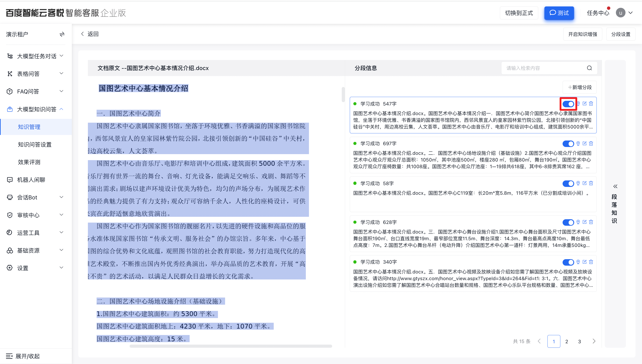
Task: Select current page 1 button
Action: (554, 341)
